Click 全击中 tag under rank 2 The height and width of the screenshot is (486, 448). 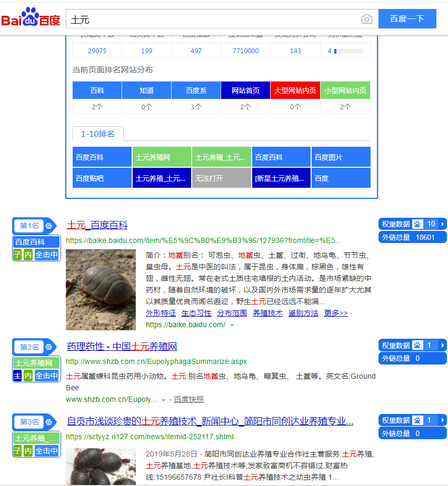[46, 376]
